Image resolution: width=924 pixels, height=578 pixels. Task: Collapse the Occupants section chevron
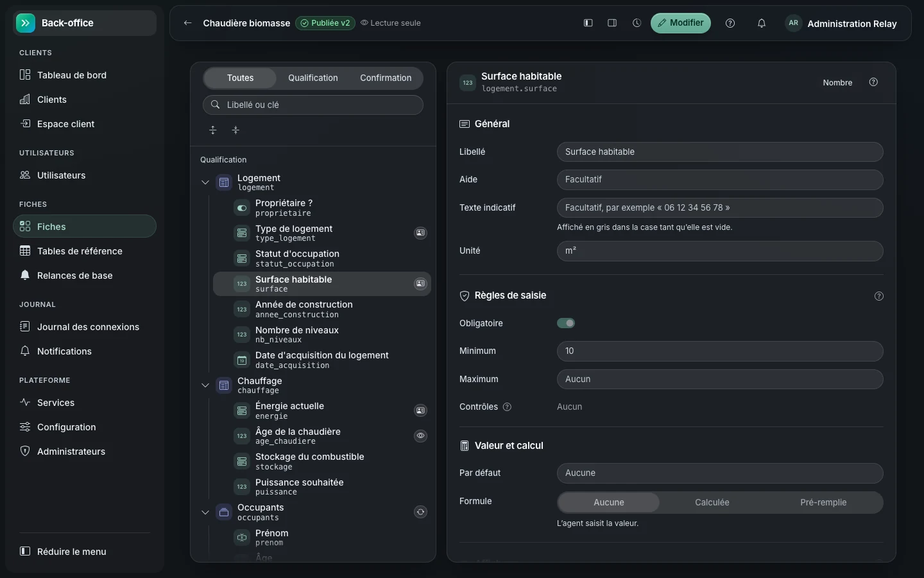click(205, 512)
